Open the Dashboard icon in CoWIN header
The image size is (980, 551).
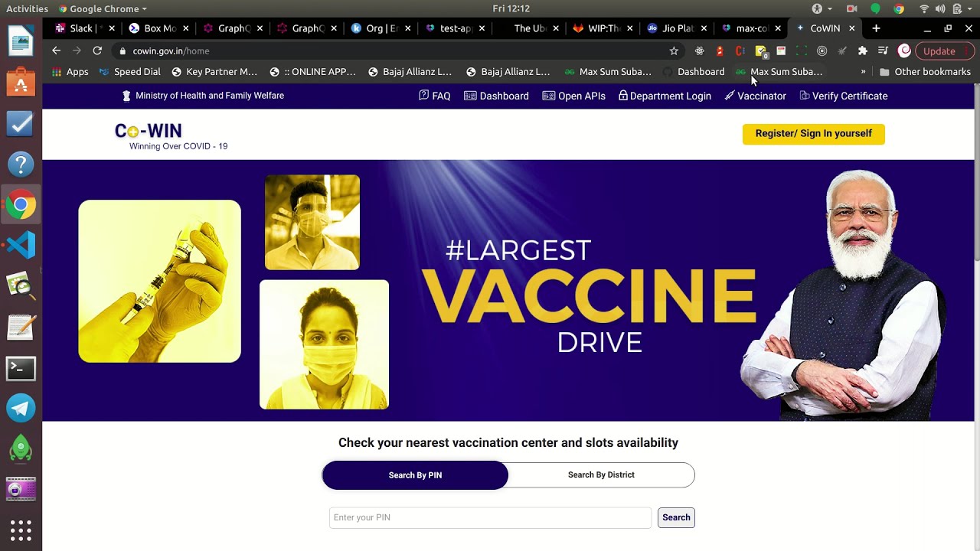pyautogui.click(x=470, y=96)
